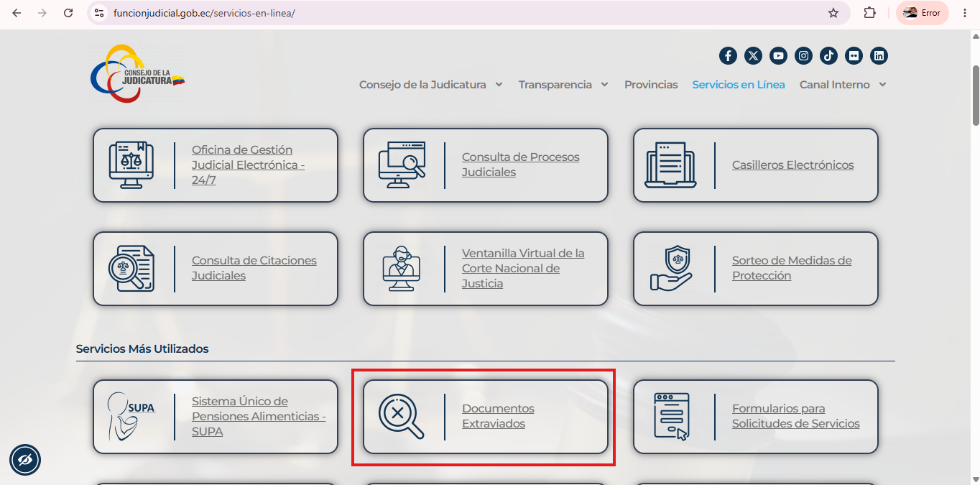This screenshot has height=485, width=980.
Task: Click the Oficina de Gestión Judicial monitor icon
Action: [131, 165]
